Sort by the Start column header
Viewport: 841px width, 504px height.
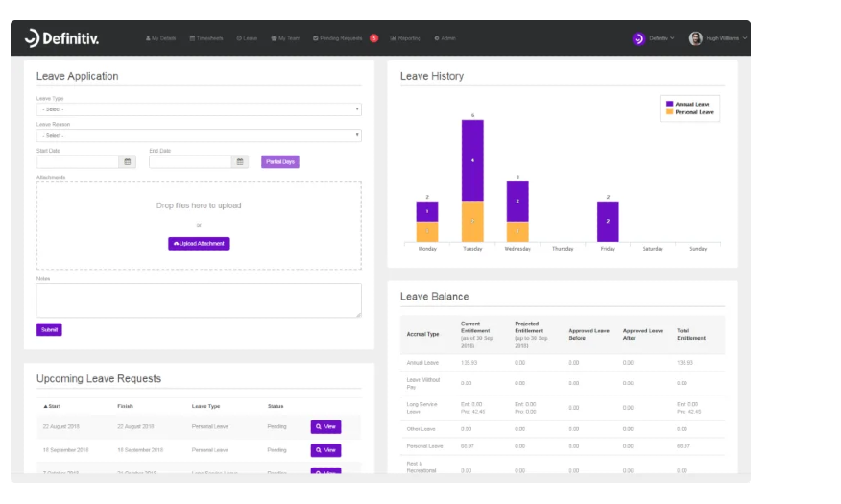52,406
